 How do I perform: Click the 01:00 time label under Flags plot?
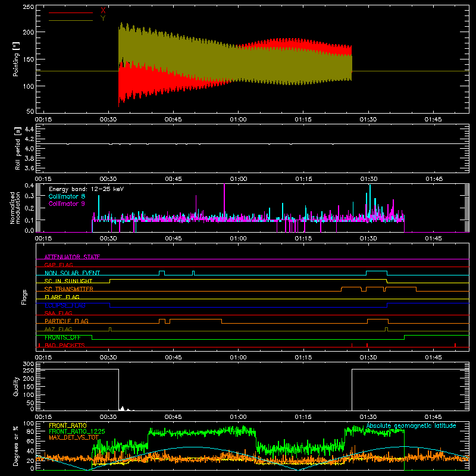[x=239, y=358]
